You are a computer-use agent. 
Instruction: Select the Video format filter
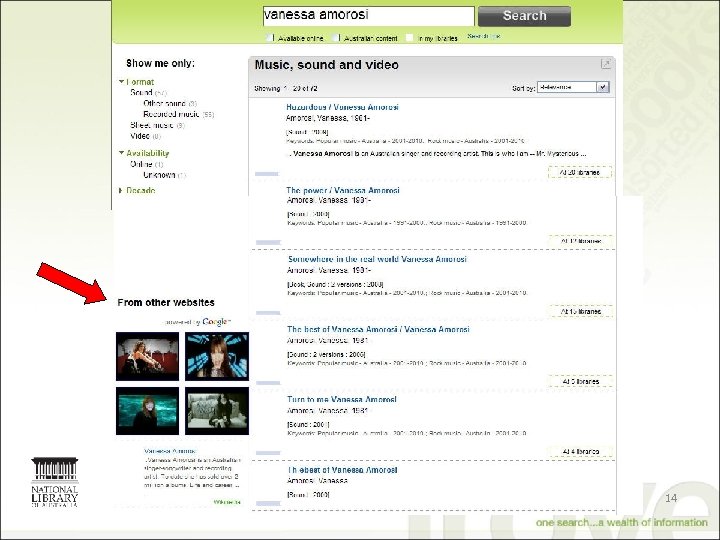(140, 136)
